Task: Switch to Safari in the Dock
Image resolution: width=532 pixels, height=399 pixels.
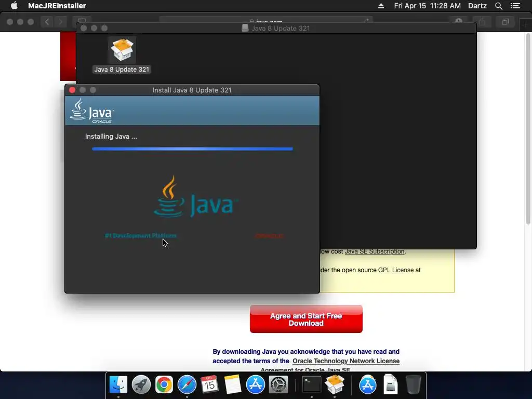Action: [187, 385]
